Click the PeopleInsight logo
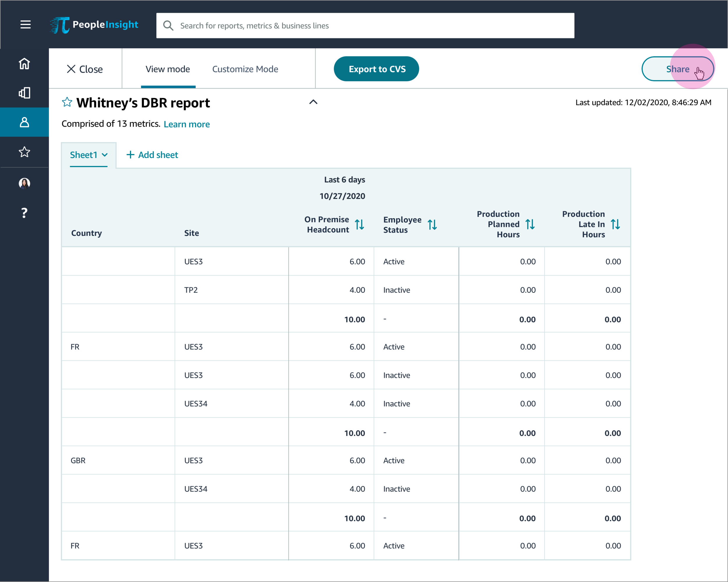Viewport: 728px width, 582px height. [94, 25]
